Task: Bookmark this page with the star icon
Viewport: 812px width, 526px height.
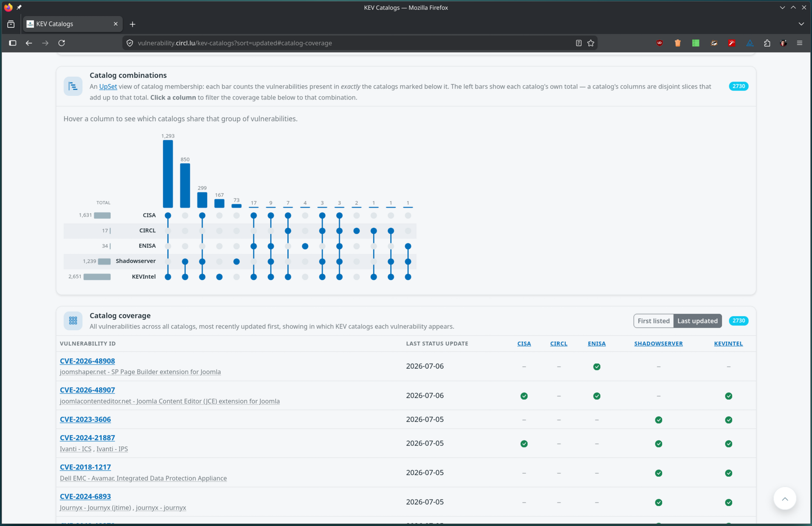Action: pyautogui.click(x=591, y=43)
